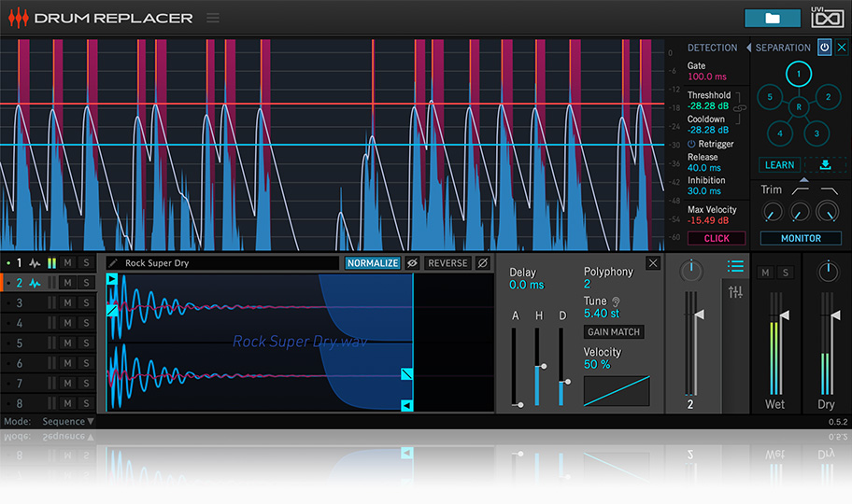Click the Separation download icon next to Learn
The width and height of the screenshot is (852, 504).
825,164
